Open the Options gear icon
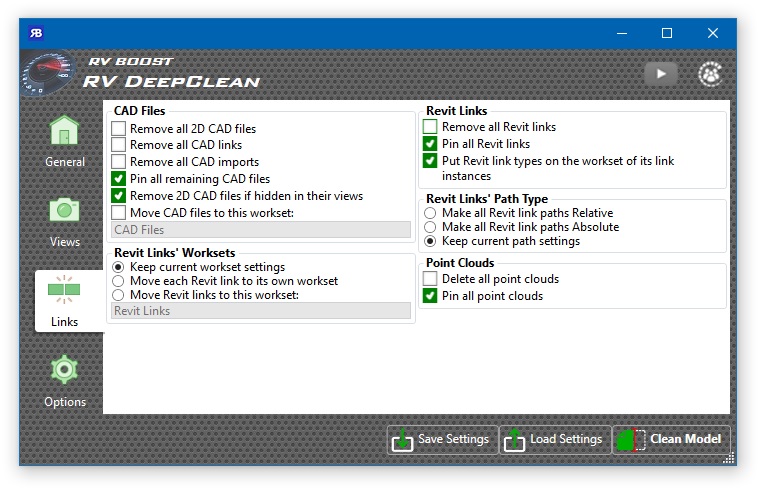 [64, 369]
